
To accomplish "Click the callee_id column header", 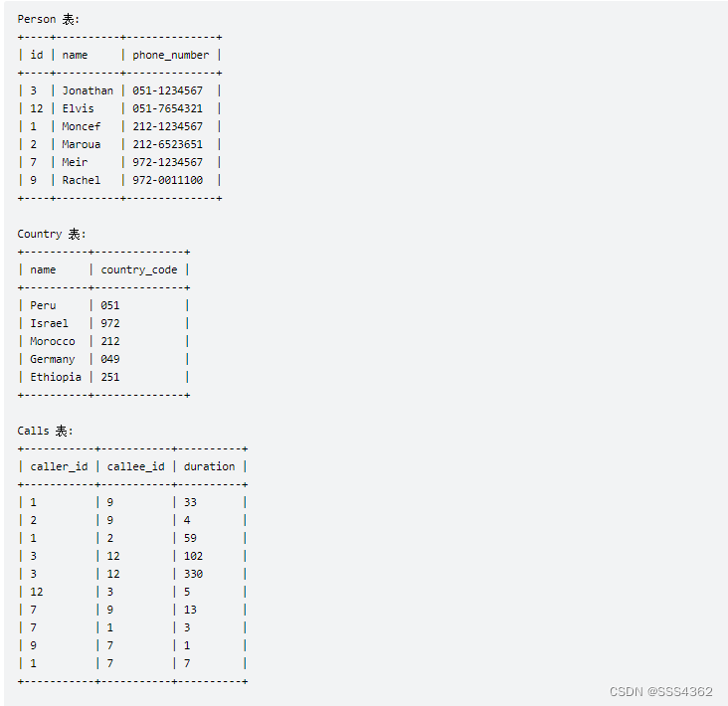I will pos(135,466).
